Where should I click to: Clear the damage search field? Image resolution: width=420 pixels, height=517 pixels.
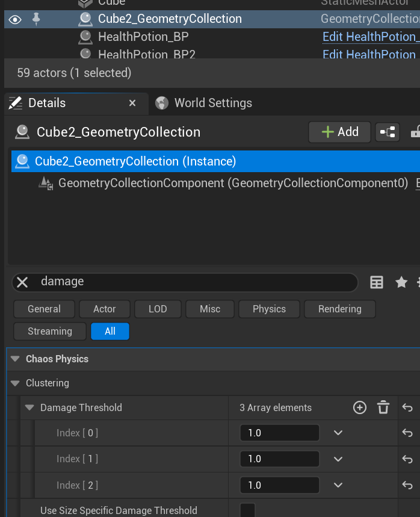point(22,282)
